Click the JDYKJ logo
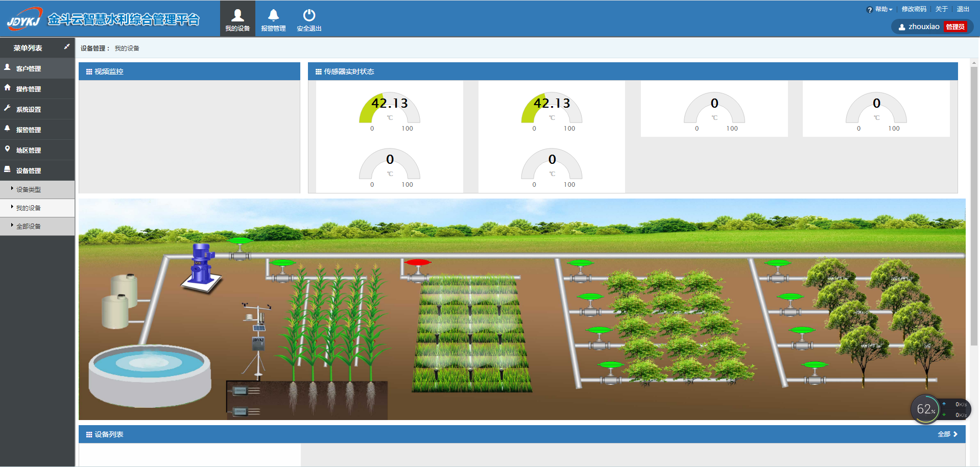 (x=25, y=19)
